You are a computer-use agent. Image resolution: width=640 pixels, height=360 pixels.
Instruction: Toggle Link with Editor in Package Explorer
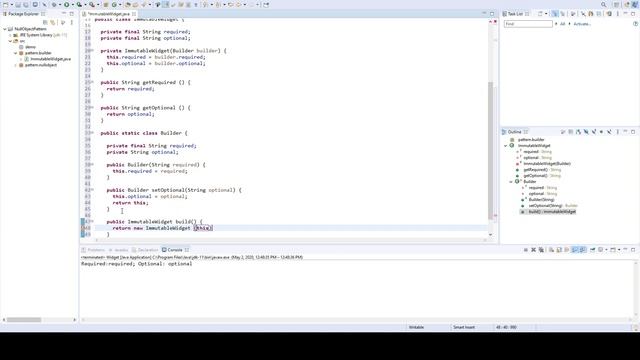click(53, 22)
